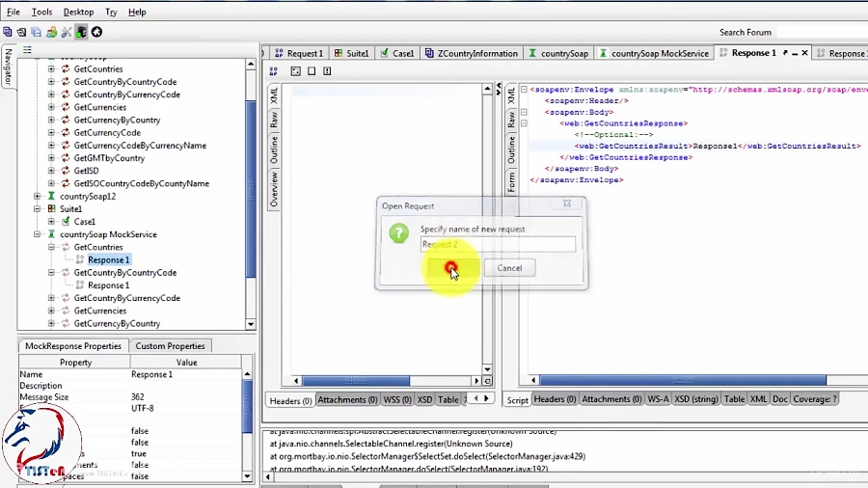868x488 pixels.
Task: Click the save all projects toolbar icon
Action: pyautogui.click(x=37, y=32)
